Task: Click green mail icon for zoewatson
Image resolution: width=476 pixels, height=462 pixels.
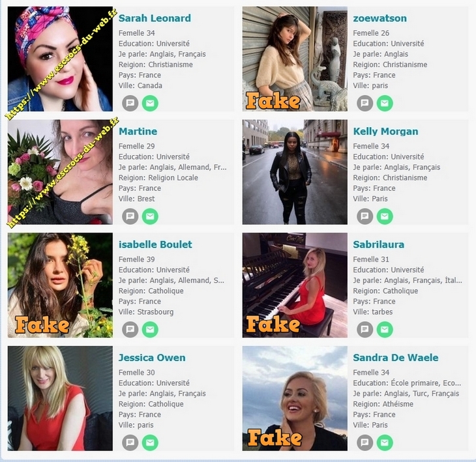Action: [x=385, y=103]
